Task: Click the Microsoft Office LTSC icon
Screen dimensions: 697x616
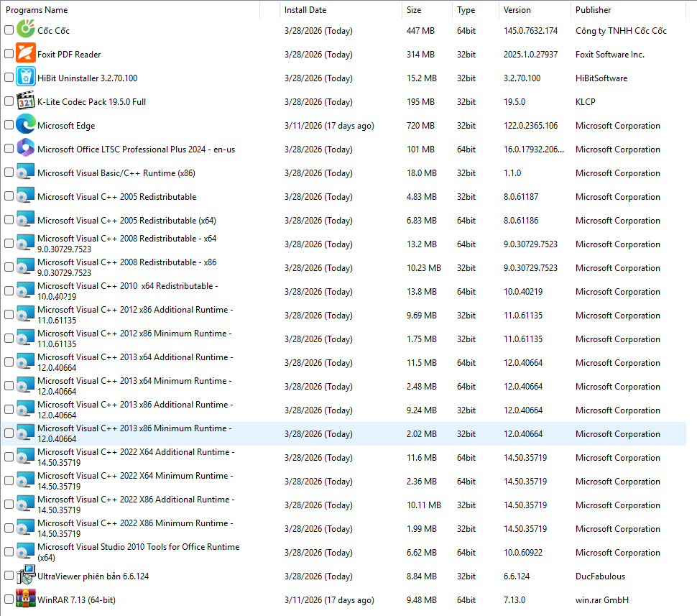Action: (x=26, y=149)
